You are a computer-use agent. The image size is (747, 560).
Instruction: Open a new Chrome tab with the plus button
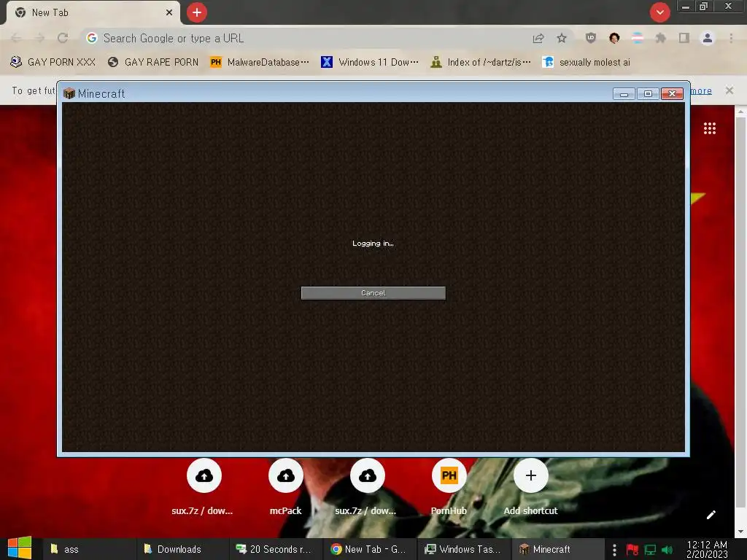(x=197, y=12)
